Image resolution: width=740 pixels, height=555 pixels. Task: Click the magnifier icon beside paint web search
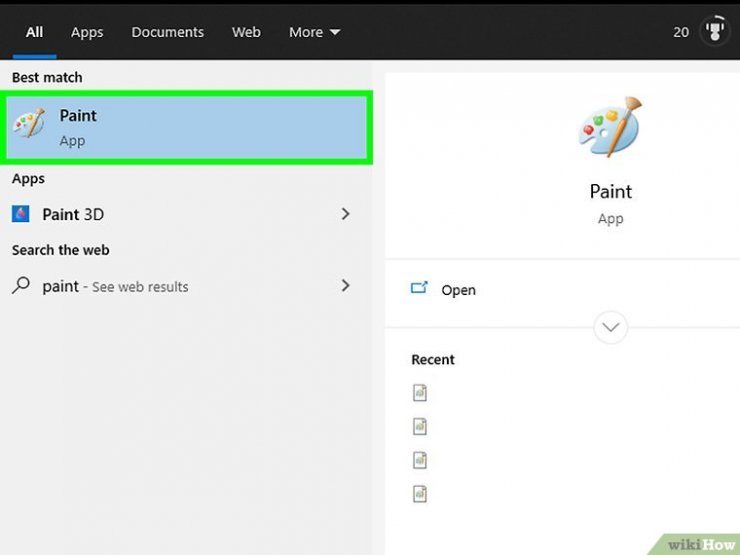21,286
